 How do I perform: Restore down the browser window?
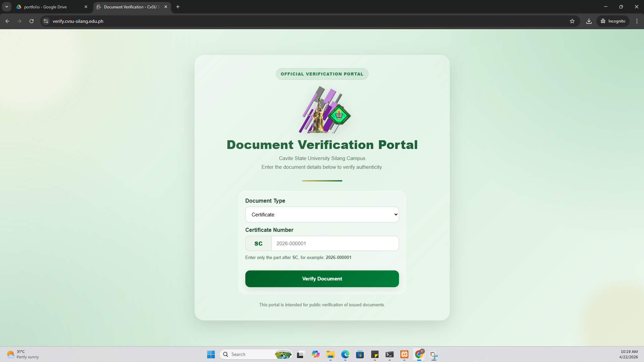(621, 7)
